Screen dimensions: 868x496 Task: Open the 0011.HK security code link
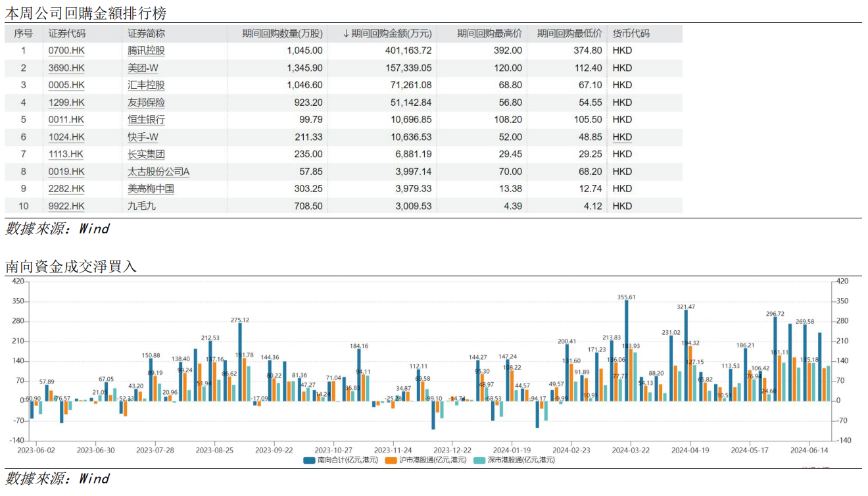coord(66,120)
